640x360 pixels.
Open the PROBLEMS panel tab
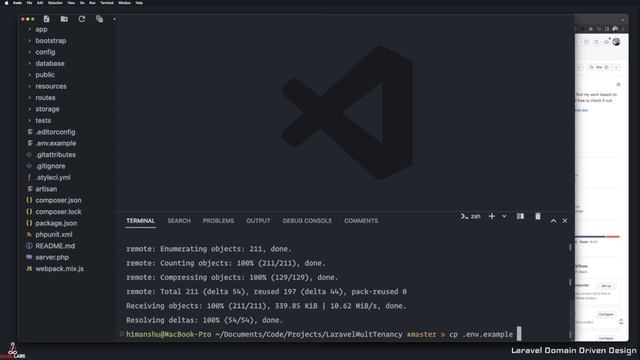pos(218,221)
